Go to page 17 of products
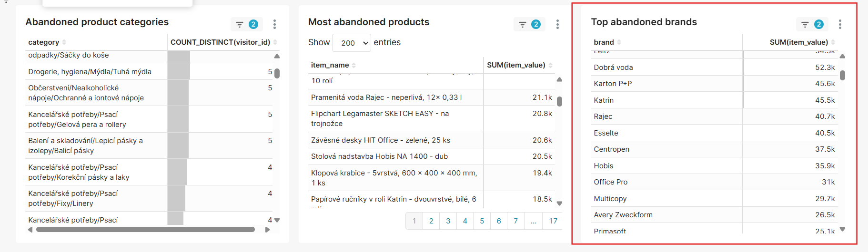 click(553, 221)
